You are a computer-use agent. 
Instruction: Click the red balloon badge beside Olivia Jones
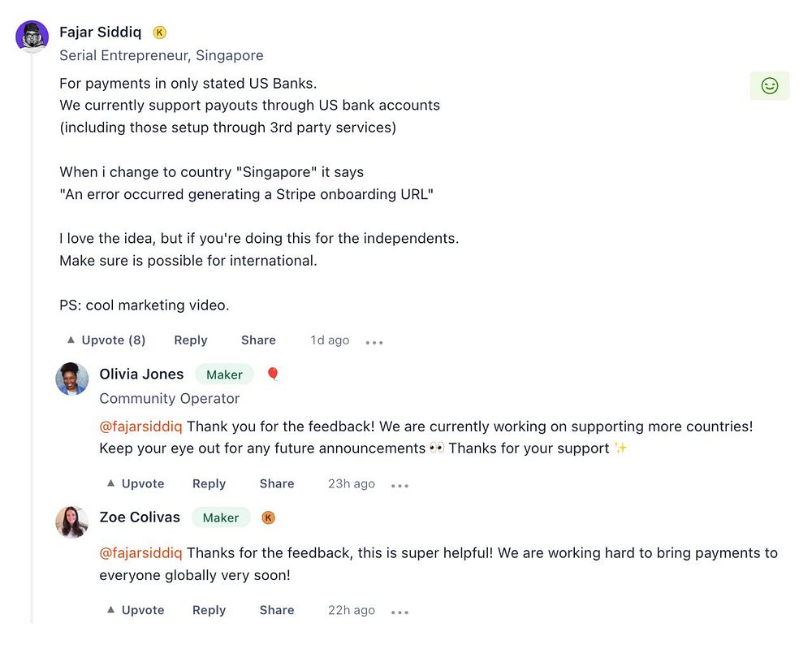coord(273,374)
